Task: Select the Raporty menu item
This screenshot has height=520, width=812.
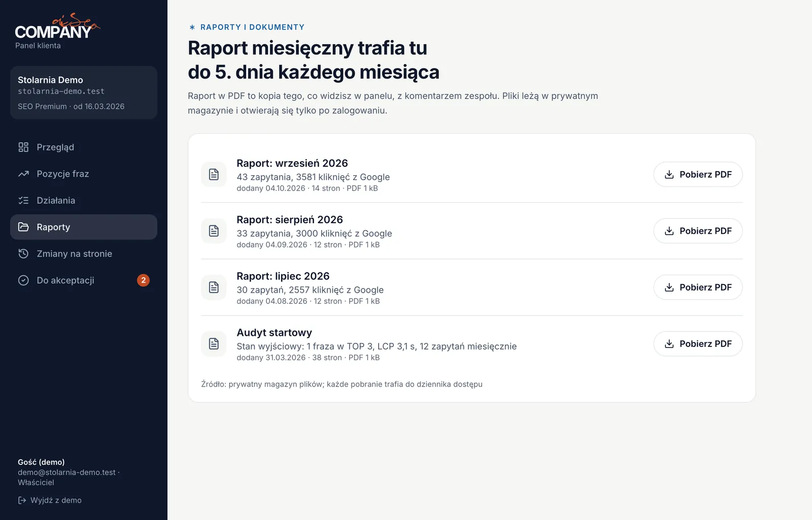Action: (x=84, y=227)
